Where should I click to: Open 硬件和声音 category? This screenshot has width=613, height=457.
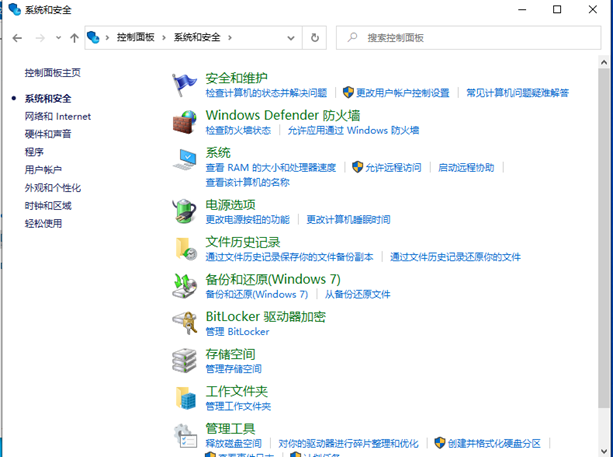tap(48, 134)
